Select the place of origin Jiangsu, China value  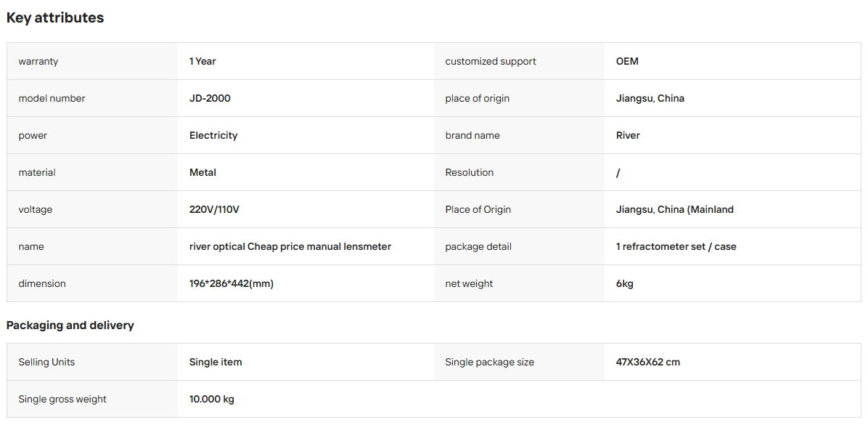coord(650,99)
